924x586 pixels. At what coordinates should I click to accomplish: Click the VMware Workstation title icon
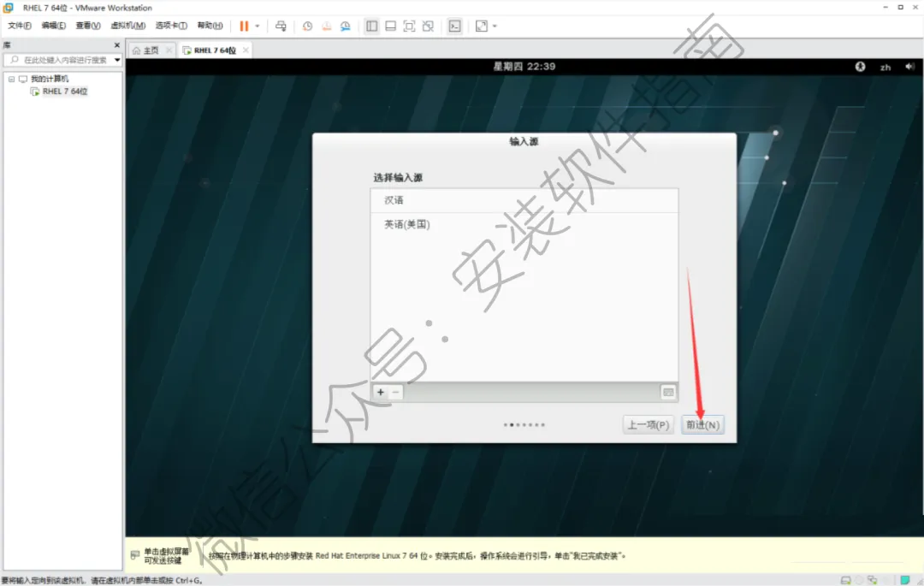(9, 8)
